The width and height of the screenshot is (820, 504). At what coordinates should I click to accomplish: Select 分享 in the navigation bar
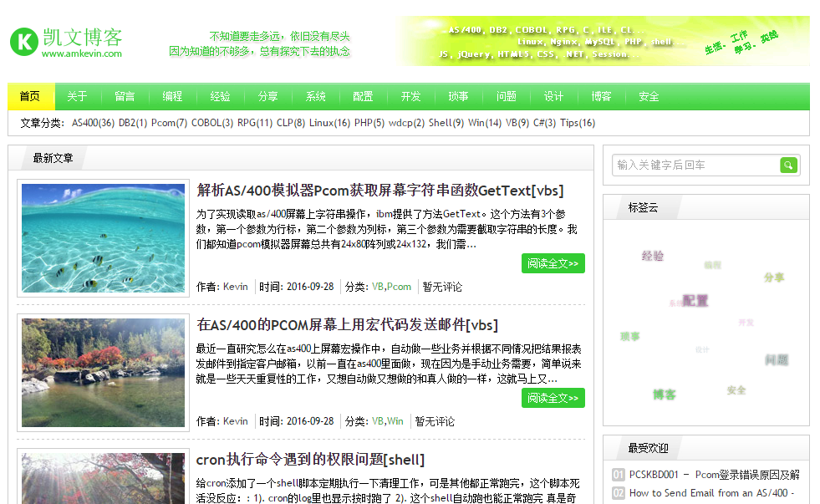pyautogui.click(x=267, y=96)
